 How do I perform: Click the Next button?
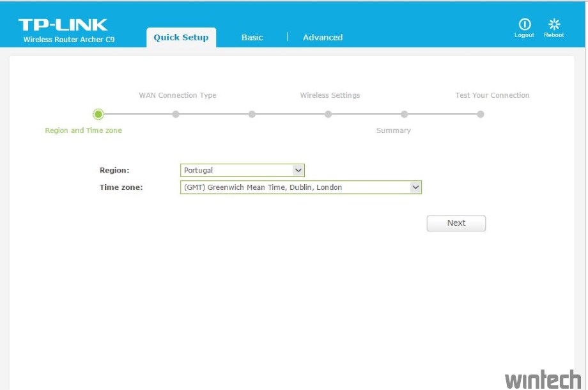(456, 223)
